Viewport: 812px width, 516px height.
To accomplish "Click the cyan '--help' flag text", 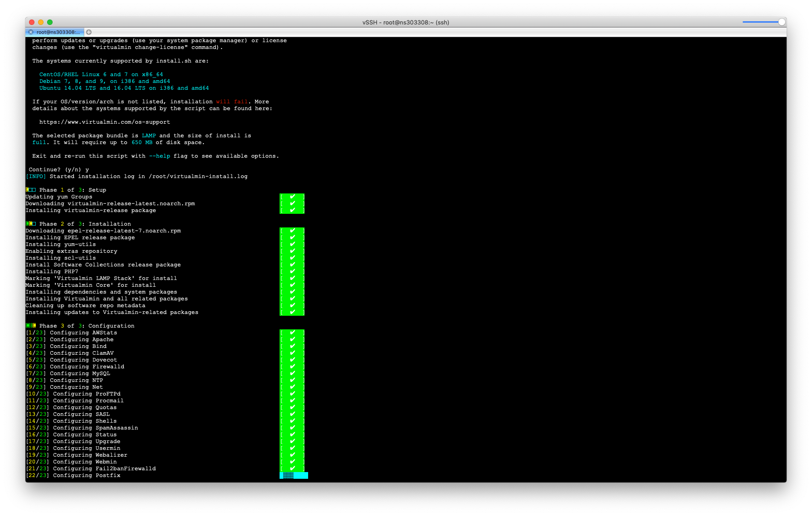I will (x=159, y=156).
